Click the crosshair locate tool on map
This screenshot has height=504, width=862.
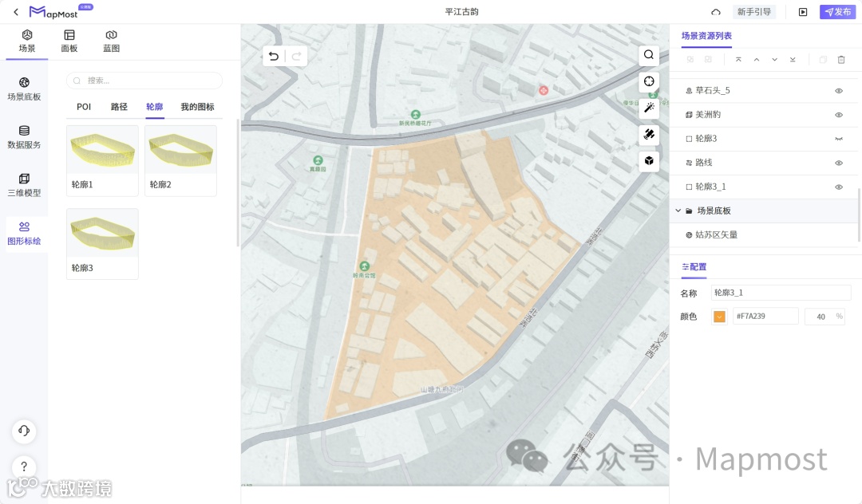click(x=649, y=81)
